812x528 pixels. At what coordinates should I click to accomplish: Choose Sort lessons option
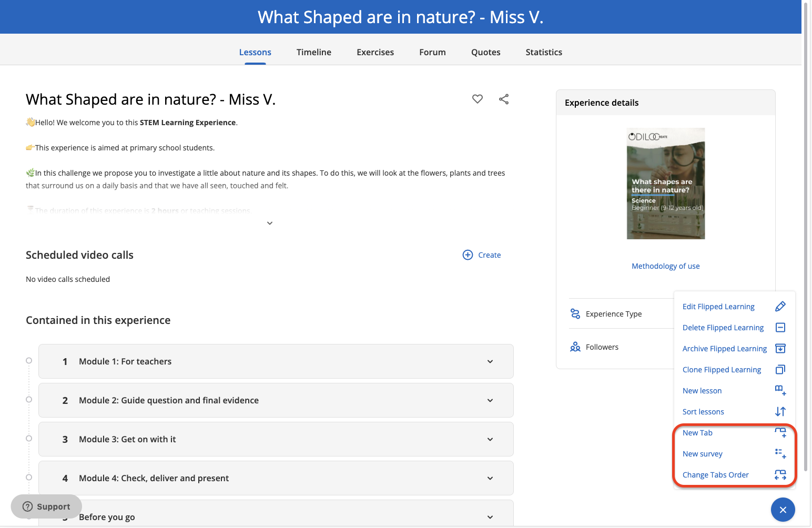tap(703, 412)
